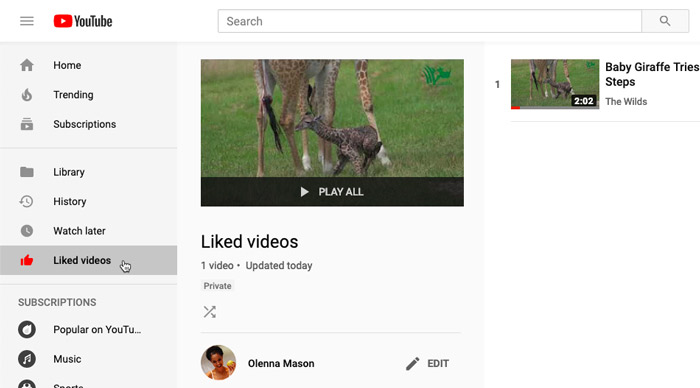The height and width of the screenshot is (388, 700).
Task: Focus the Search input field
Action: (x=429, y=21)
